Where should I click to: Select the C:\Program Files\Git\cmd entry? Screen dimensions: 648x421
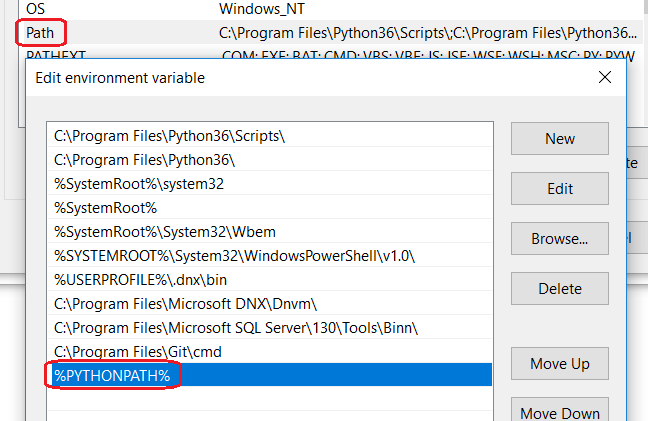click(x=269, y=352)
